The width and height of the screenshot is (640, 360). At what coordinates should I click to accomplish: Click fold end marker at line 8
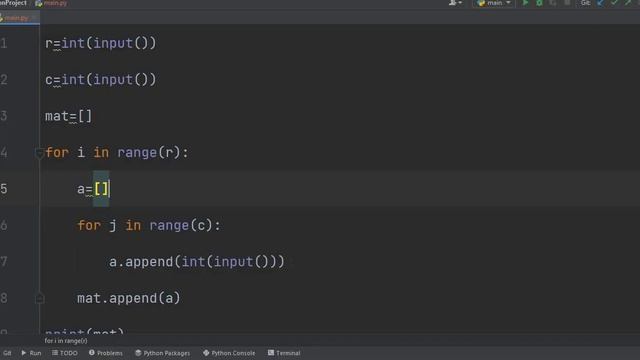click(x=40, y=299)
